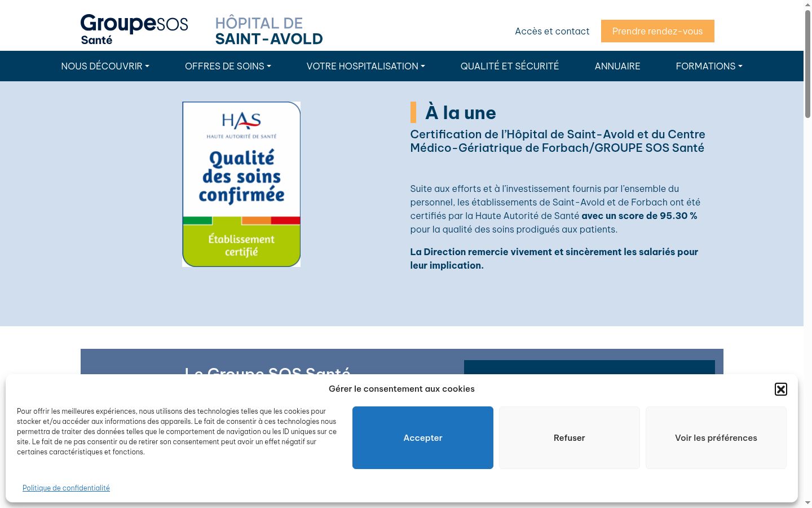Click the Groupe SOS Santé logo
812x508 pixels.
(134, 29)
